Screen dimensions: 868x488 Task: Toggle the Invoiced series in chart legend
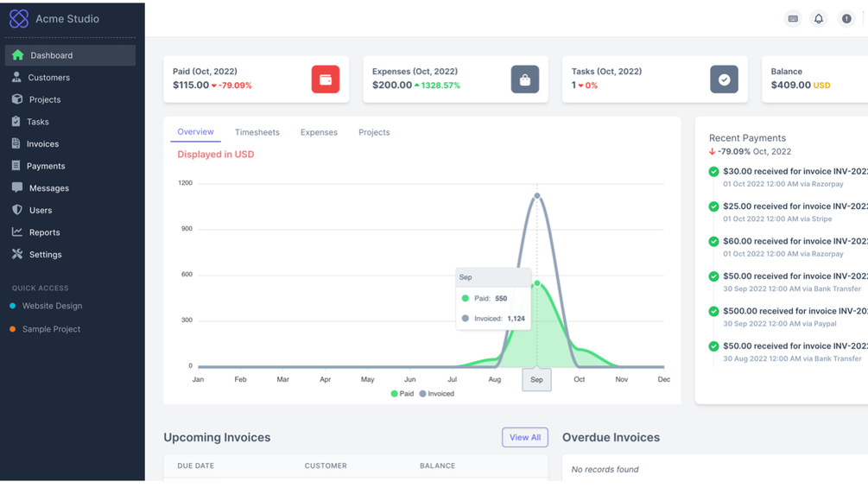coord(437,394)
